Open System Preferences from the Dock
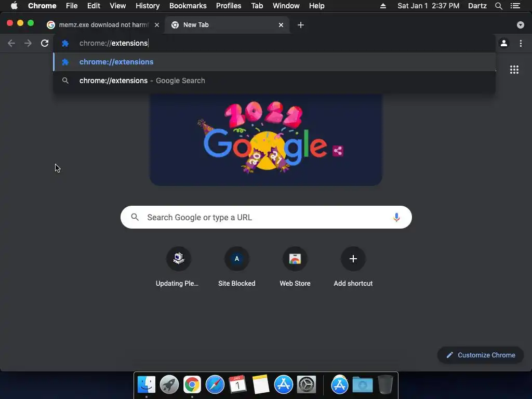 [307, 384]
